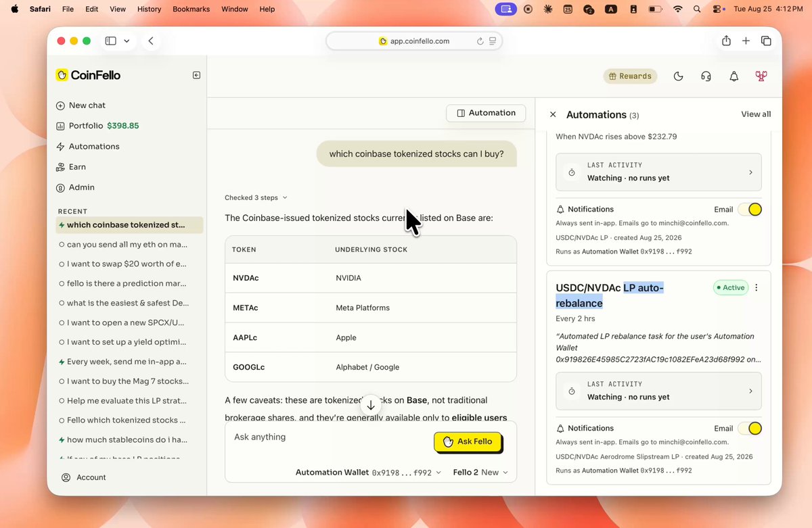
Task: Open the History menu
Action: pyautogui.click(x=149, y=9)
